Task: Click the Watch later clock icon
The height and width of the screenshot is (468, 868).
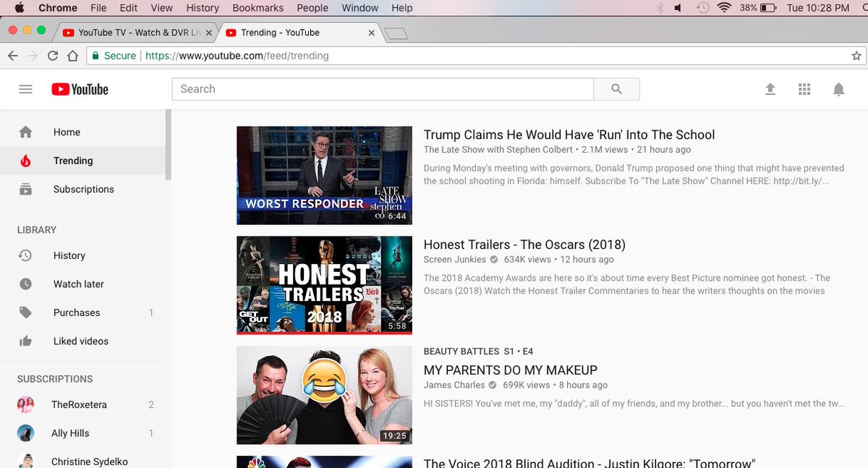Action: [25, 284]
